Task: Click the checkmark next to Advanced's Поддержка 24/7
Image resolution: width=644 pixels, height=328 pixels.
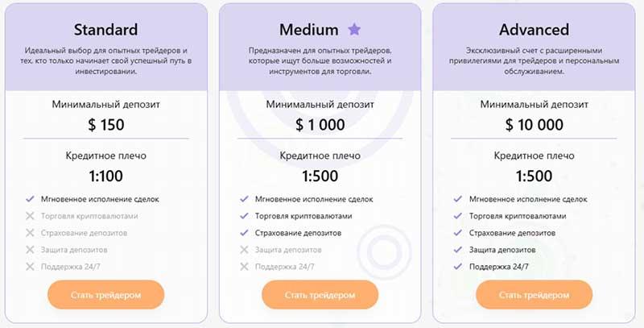Action: pos(458,266)
